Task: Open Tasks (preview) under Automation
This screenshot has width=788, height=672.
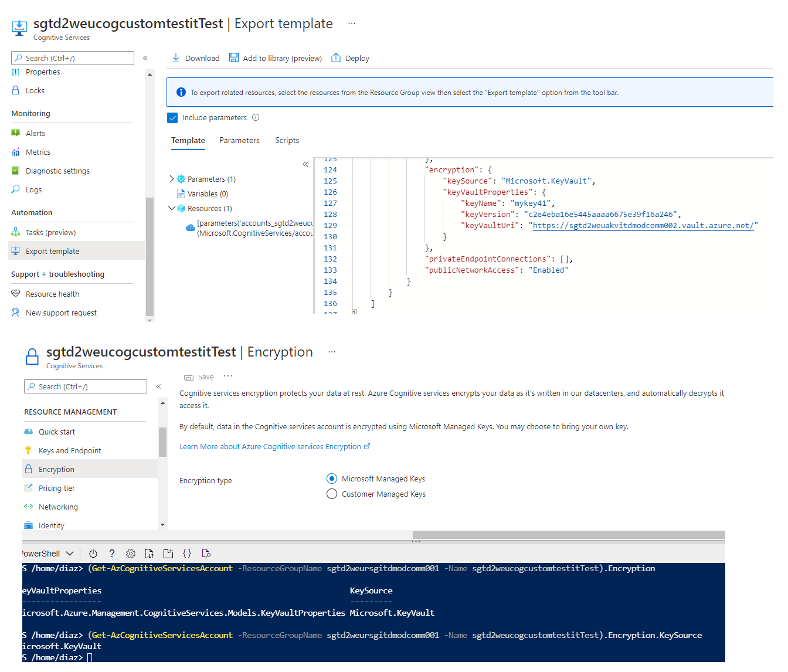Action: click(50, 232)
